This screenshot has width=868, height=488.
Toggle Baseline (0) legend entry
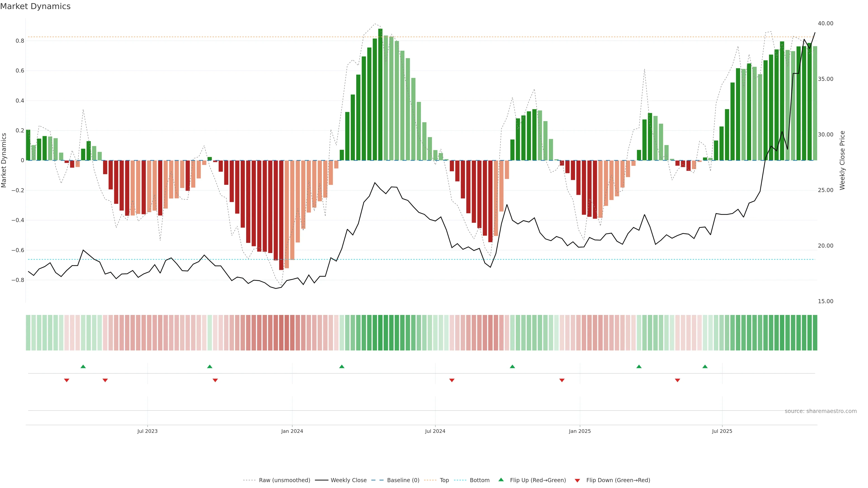coord(403,480)
